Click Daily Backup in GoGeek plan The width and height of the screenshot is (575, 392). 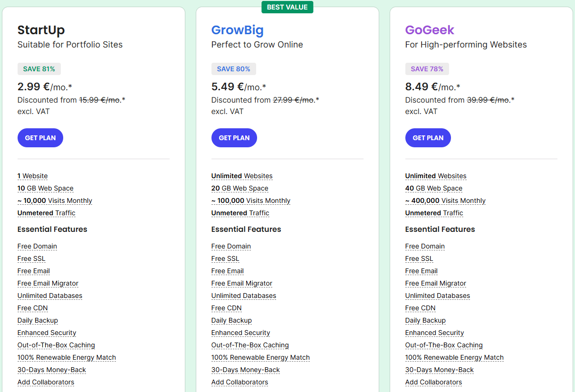pos(425,320)
